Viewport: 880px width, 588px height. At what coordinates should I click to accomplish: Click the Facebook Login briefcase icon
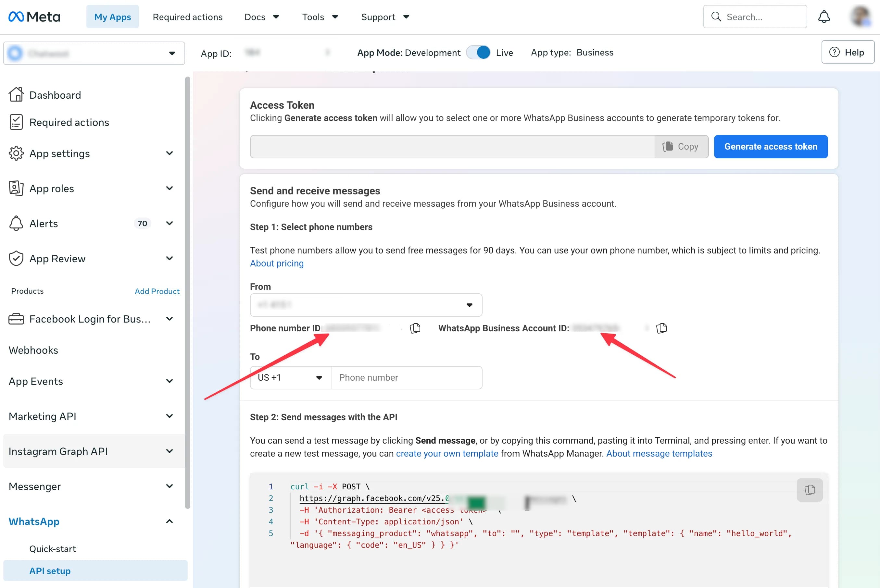click(16, 319)
